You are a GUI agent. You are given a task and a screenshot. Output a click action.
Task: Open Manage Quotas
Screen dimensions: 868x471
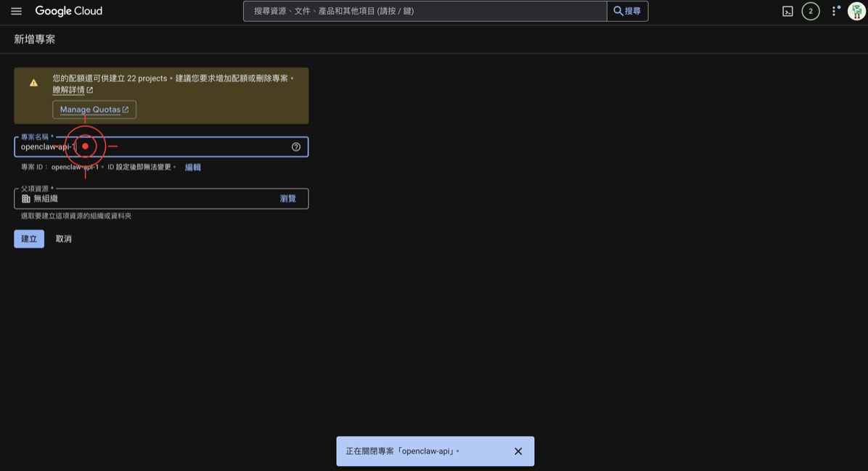94,109
